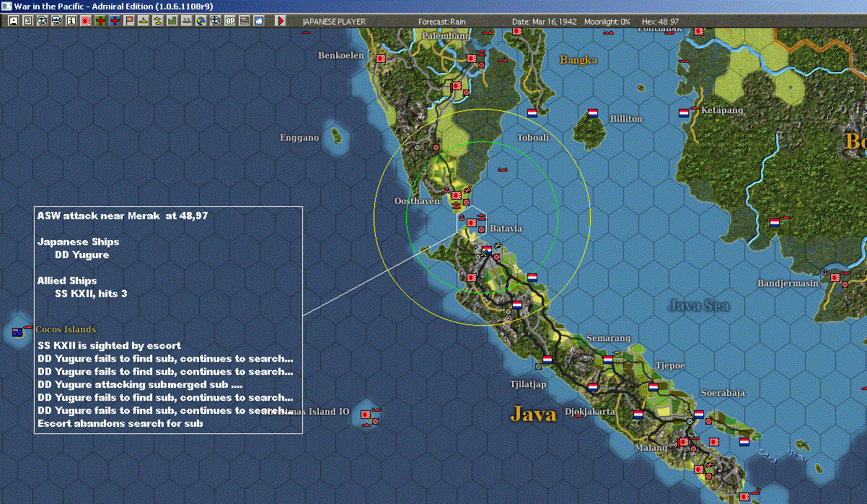Screen dimensions: 867x504
Task: Click the red end-turn arrow icon
Action: coord(281,21)
